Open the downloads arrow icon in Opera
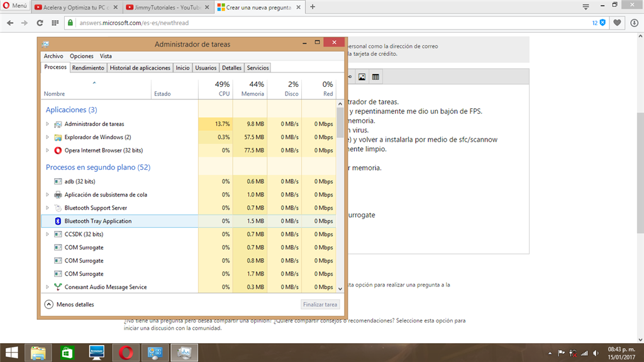 click(634, 23)
